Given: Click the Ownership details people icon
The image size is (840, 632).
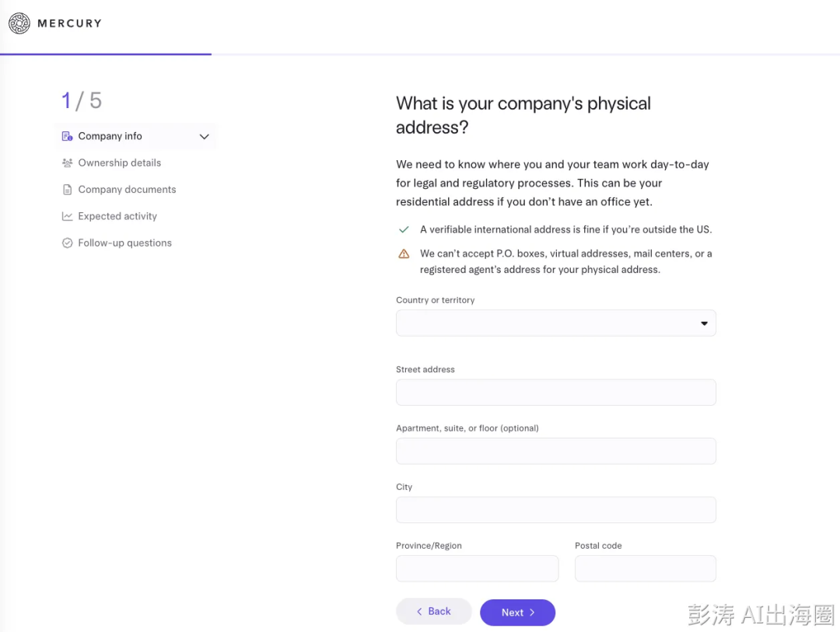Looking at the screenshot, I should click(x=68, y=163).
